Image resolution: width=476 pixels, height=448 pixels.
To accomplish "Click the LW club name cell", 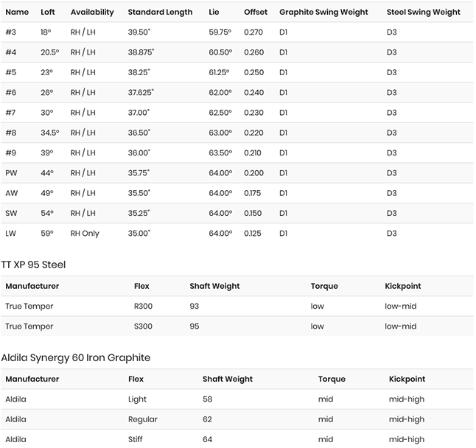I will (11, 234).
